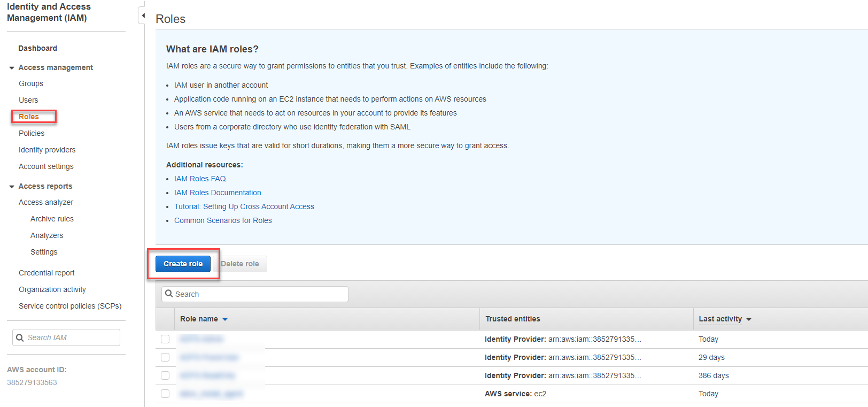868x407 pixels.
Task: Open the IAM Roles FAQ link
Action: click(x=200, y=179)
